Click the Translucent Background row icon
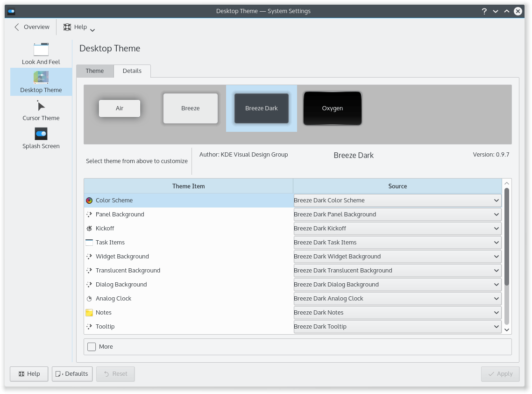The image size is (532, 394). pyautogui.click(x=89, y=271)
